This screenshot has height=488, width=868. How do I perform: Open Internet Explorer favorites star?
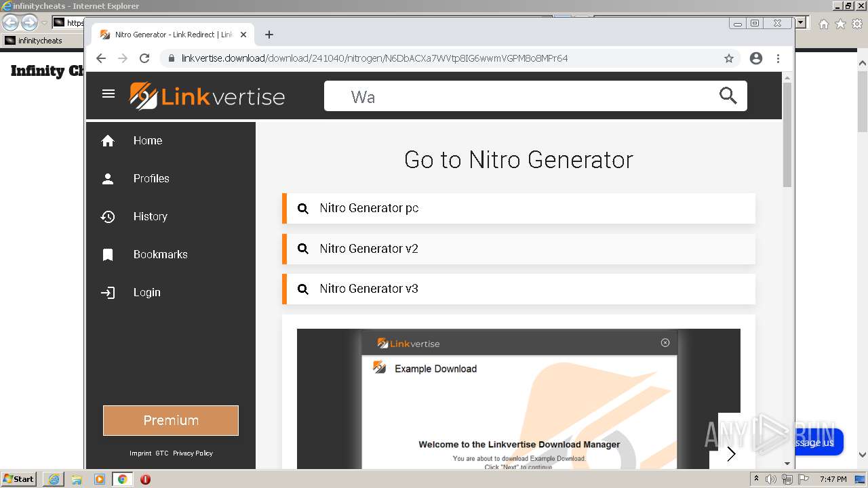tap(840, 24)
